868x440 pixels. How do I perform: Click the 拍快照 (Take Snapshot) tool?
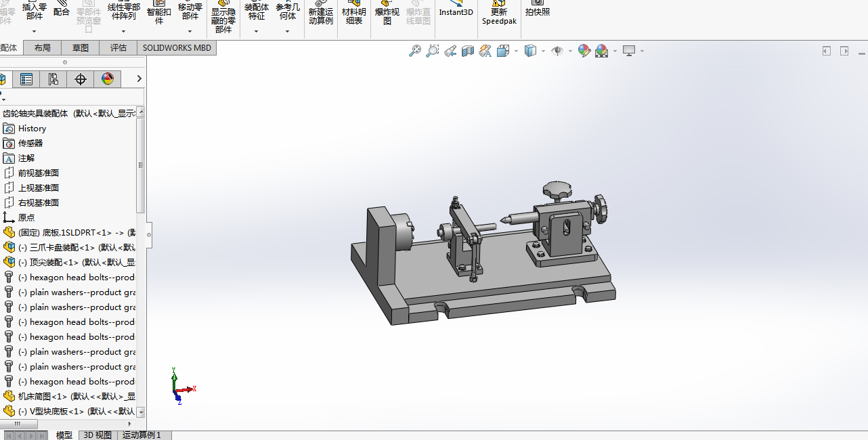pyautogui.click(x=538, y=9)
